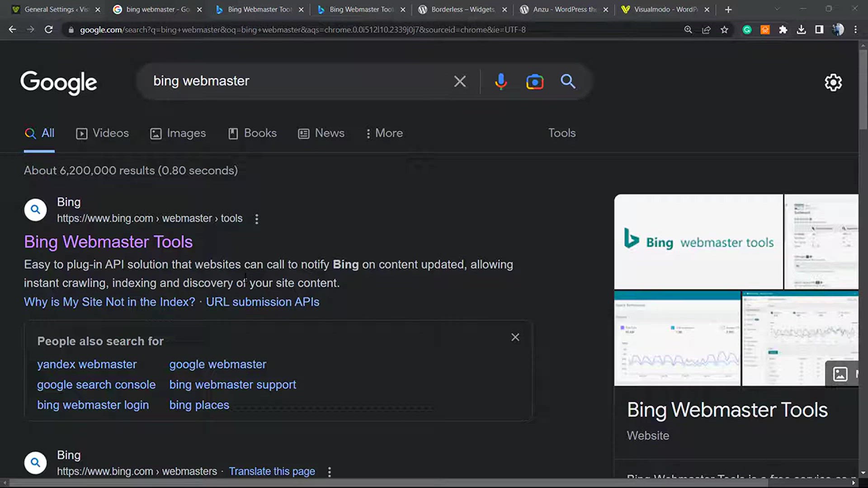Screen dimensions: 868x488
Task: Open the dashboard chart thumbnail with wavy blue line
Action: click(677, 338)
